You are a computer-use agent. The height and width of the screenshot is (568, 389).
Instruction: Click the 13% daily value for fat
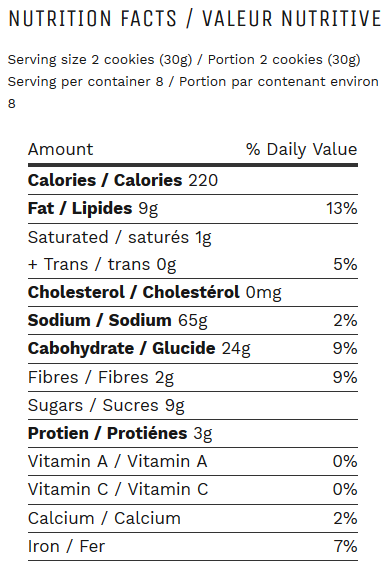tap(342, 209)
